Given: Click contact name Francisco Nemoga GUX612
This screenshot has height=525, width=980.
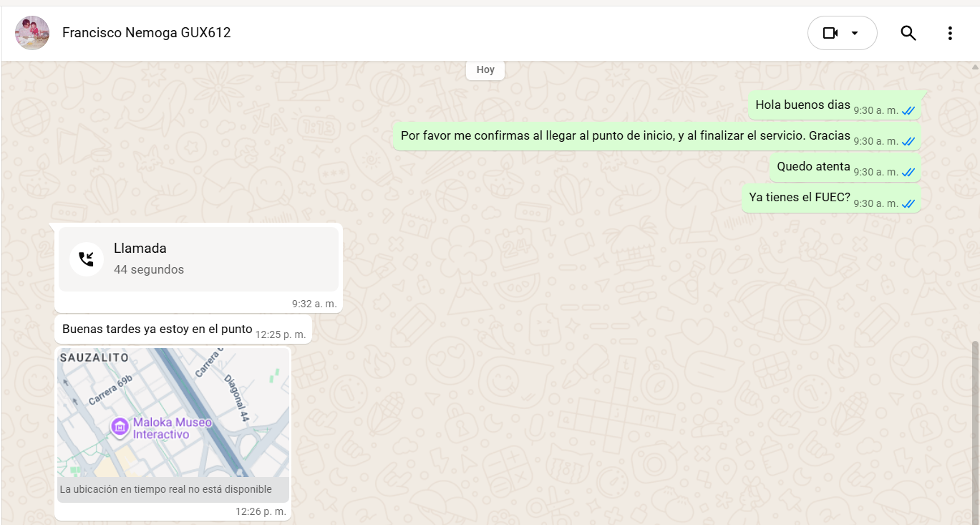Looking at the screenshot, I should click(x=146, y=33).
